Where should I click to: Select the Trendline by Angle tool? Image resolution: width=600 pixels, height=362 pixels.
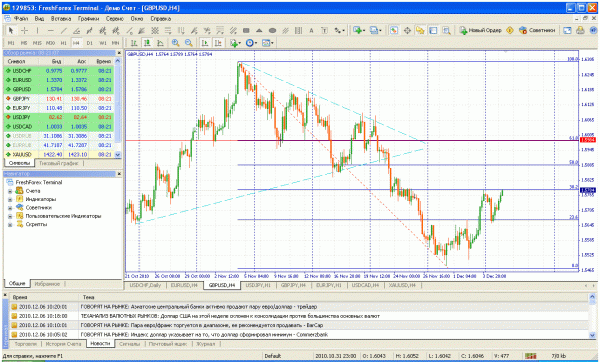(x=77, y=30)
